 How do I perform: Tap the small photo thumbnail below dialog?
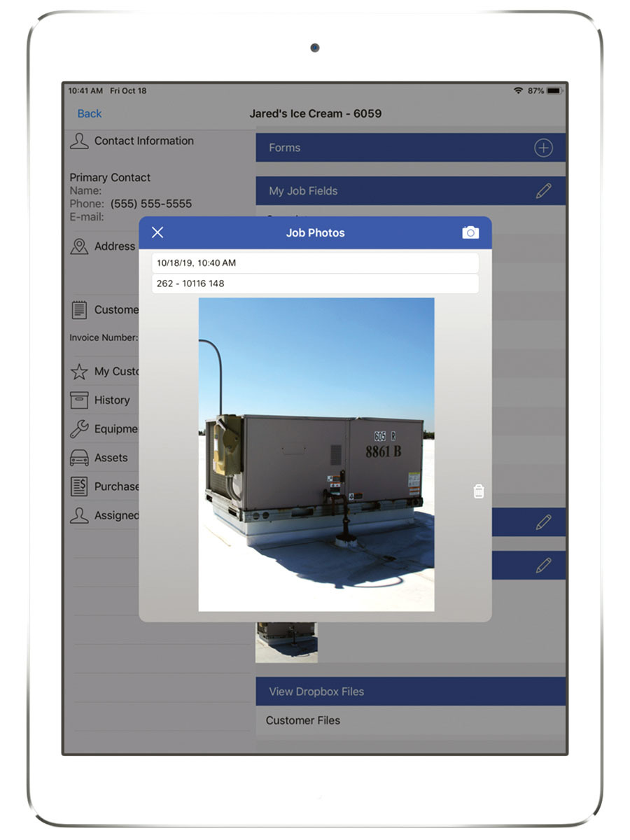286,642
